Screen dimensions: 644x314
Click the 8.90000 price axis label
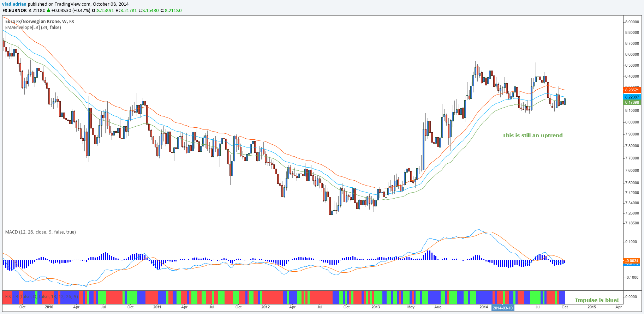[x=632, y=22]
